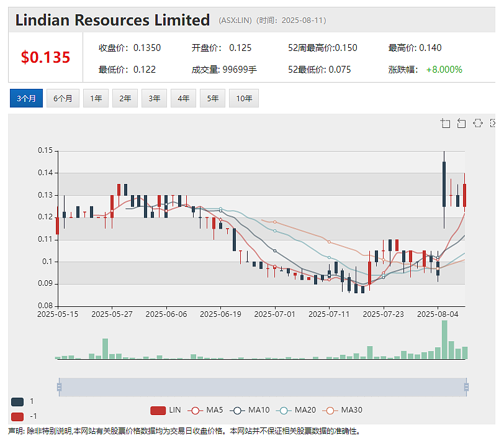Toggle MA20 line visibility in legend
The image size is (504, 443).
296,410
